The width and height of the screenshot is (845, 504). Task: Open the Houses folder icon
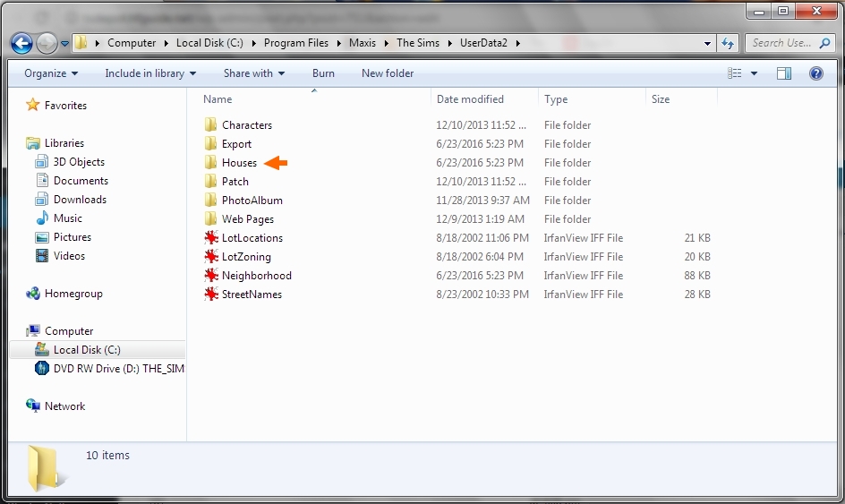[211, 163]
